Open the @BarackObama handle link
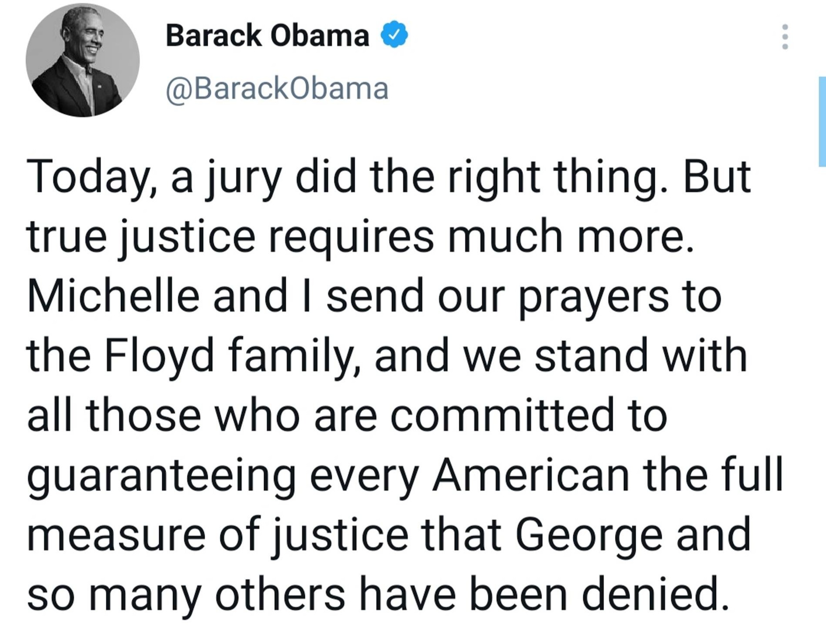Viewport: 826px width, 644px height. tap(277, 89)
